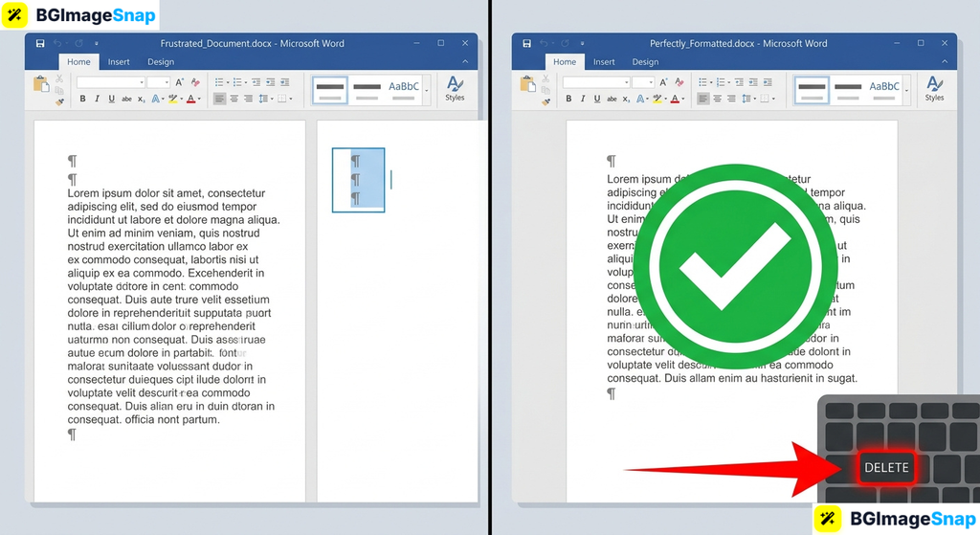
Task: Toggle Italic in Perfectly_Formatted window
Action: [583, 99]
